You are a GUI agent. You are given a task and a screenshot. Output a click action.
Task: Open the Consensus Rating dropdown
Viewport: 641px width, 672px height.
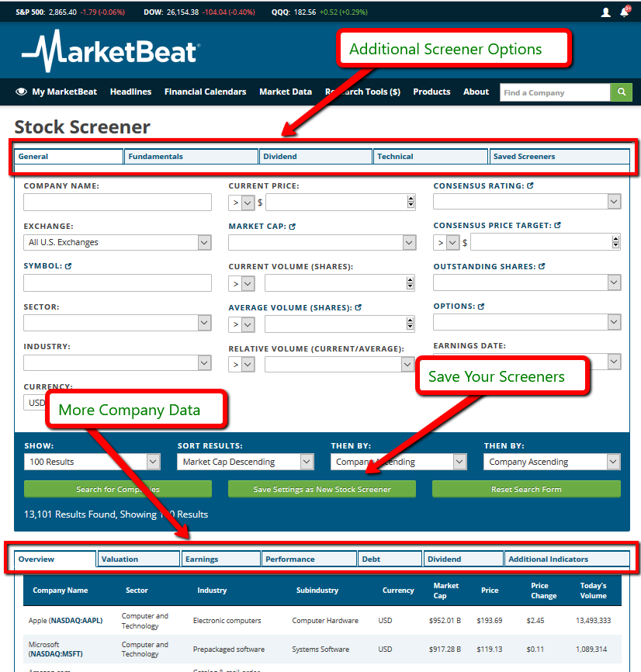click(x=527, y=202)
